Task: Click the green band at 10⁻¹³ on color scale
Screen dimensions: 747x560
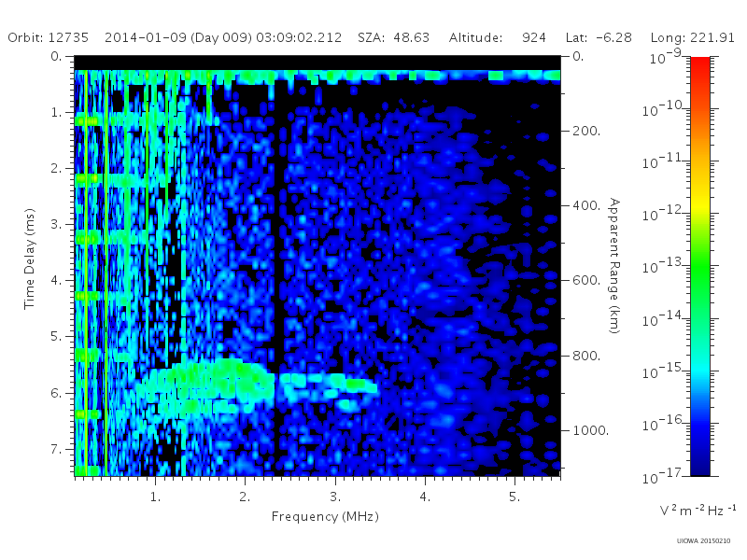Action: [699, 266]
